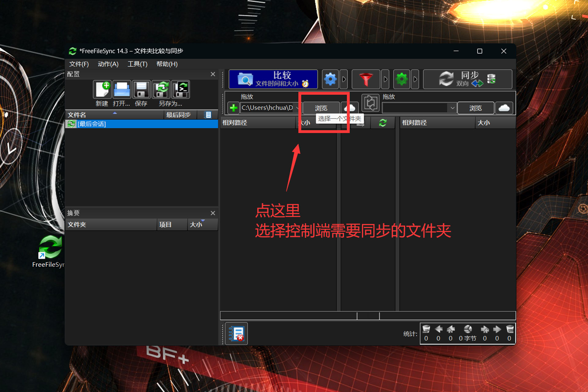Click update-right arrow statistics icon
This screenshot has height=392, width=588.
(497, 329)
